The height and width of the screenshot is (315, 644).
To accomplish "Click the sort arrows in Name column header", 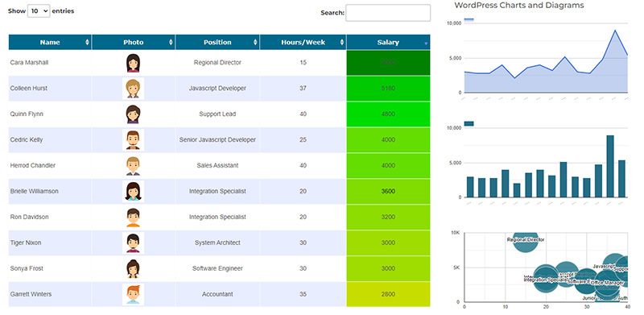I will (x=87, y=43).
